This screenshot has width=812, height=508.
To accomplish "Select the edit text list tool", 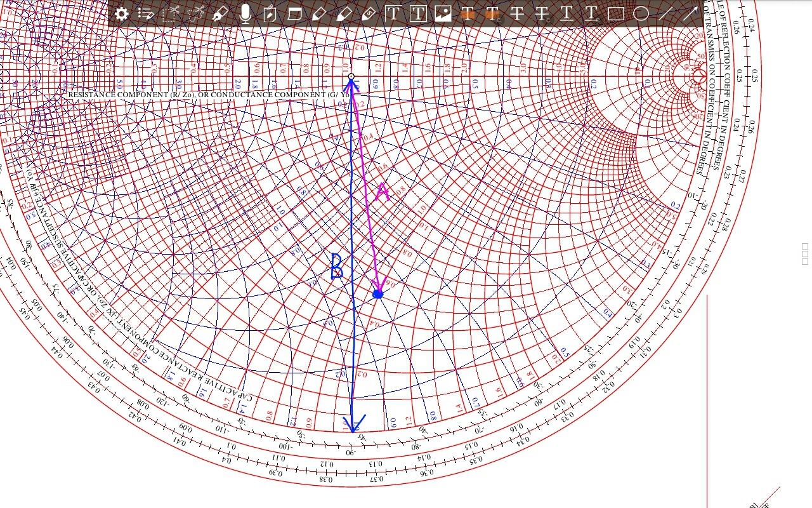I will tap(146, 13).
